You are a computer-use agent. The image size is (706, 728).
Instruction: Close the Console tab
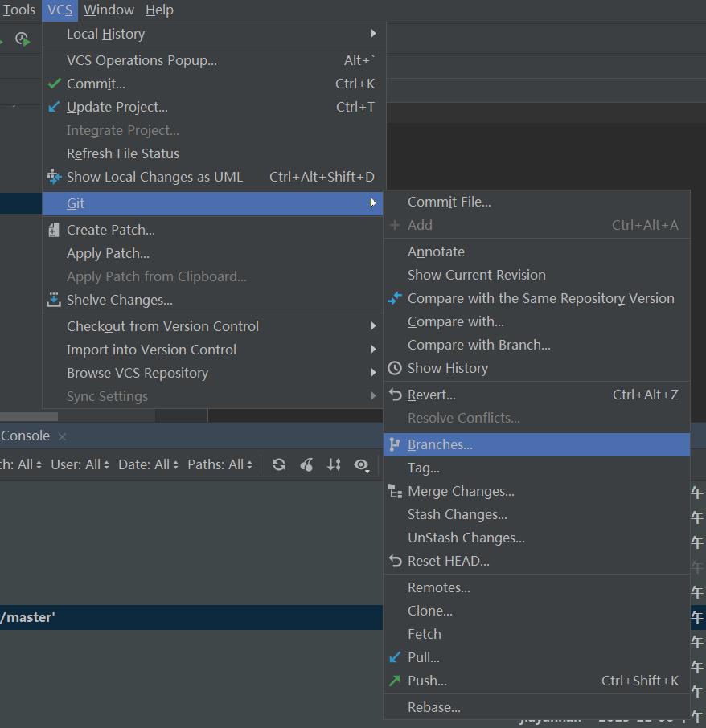62,436
